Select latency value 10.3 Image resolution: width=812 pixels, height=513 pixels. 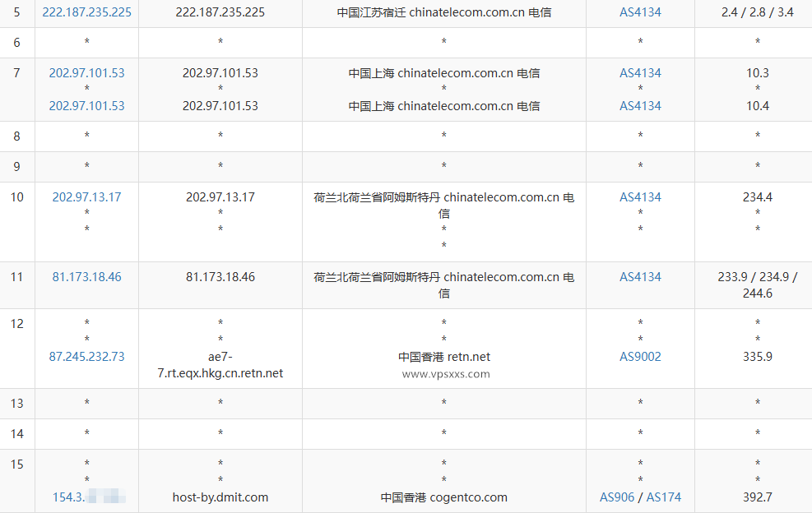coord(757,73)
